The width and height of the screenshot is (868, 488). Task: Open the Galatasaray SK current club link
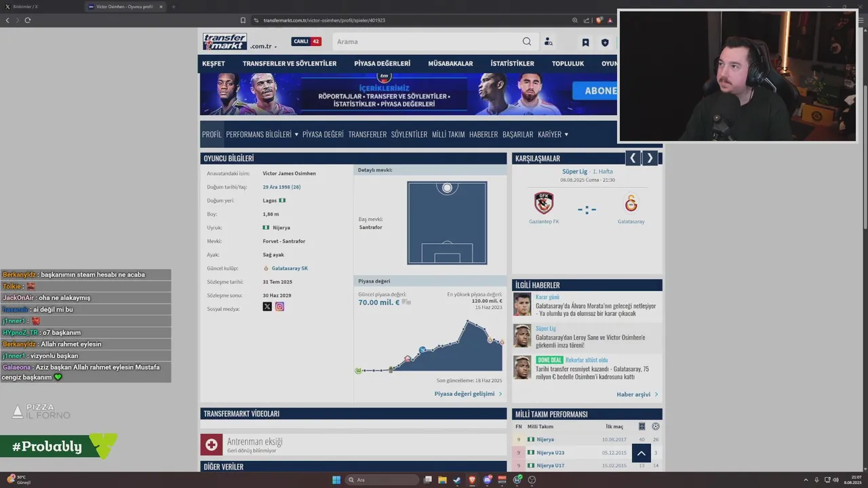point(290,268)
